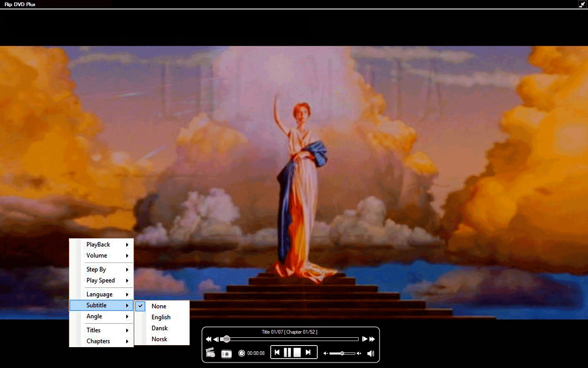The image size is (588, 368).
Task: Open the Angle submenu
Action: pos(101,316)
